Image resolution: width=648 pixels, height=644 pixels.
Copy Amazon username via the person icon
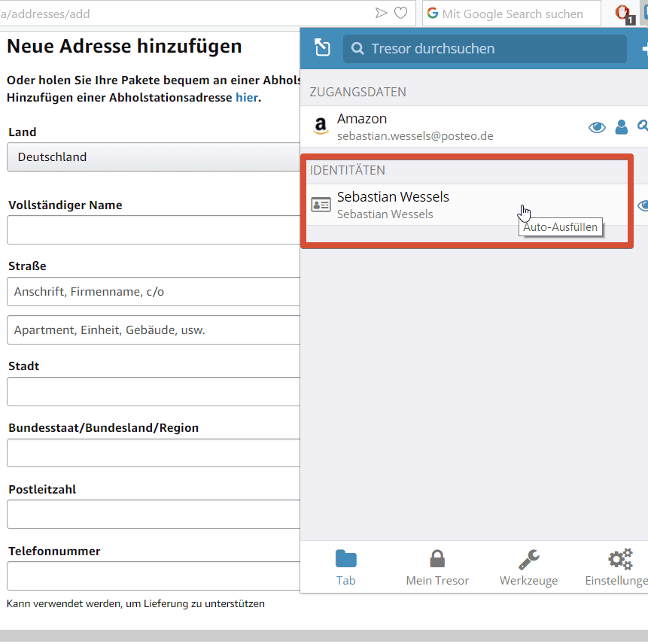point(621,127)
